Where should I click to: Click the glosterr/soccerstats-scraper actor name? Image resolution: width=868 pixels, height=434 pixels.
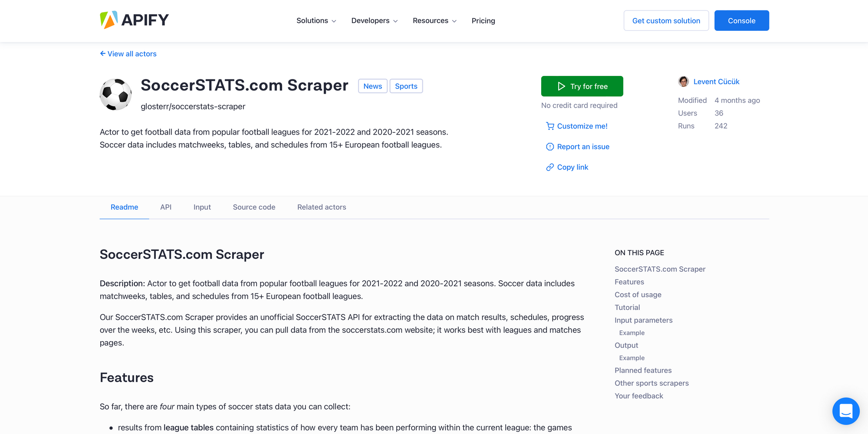pos(193,106)
